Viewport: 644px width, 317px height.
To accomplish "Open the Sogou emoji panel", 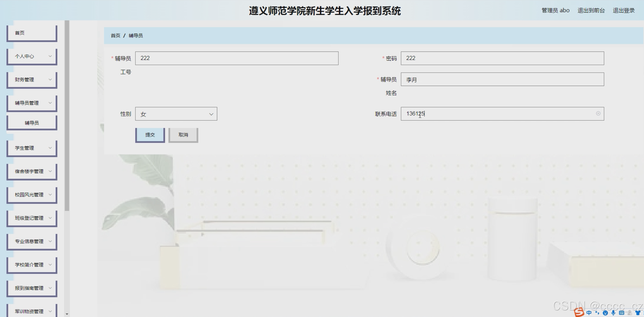I will coord(605,313).
